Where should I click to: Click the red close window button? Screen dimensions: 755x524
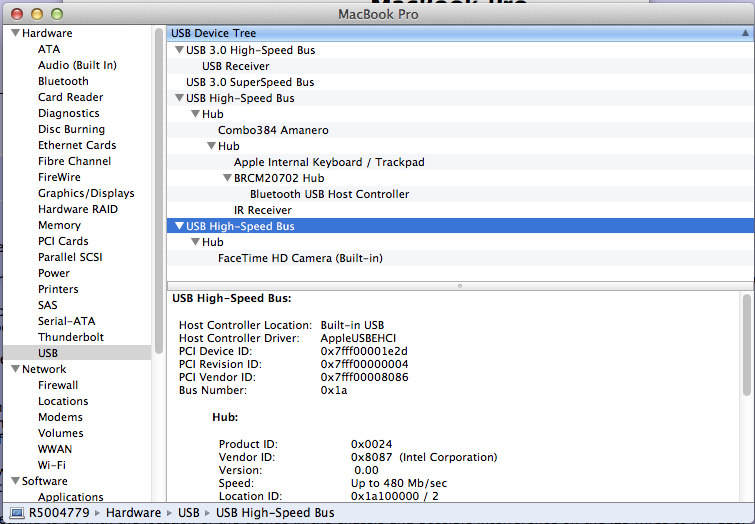coord(17,14)
